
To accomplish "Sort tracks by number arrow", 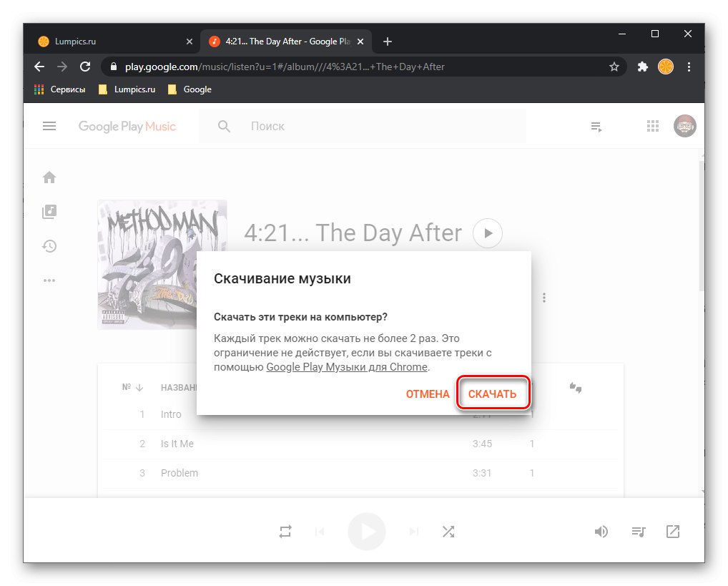I will tap(139, 387).
